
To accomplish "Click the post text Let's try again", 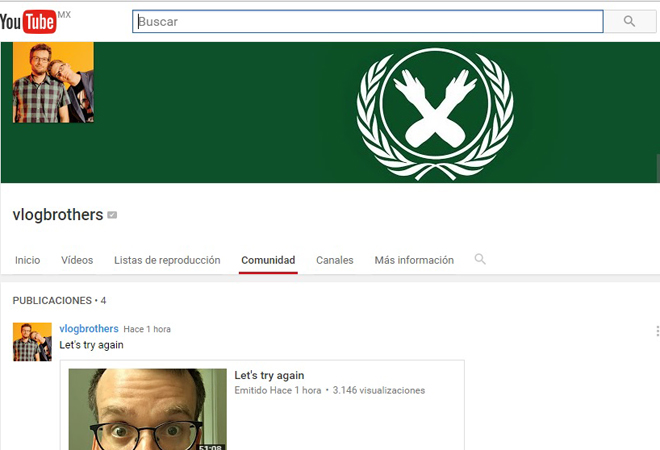I will coord(91,345).
